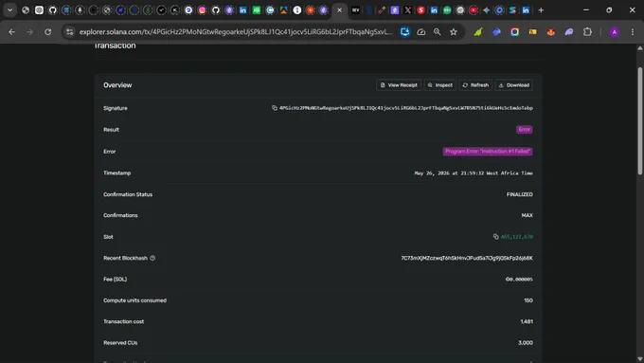Close the current Solana Explorer tab
Screen dimensions: 644x363
tap(339, 10)
